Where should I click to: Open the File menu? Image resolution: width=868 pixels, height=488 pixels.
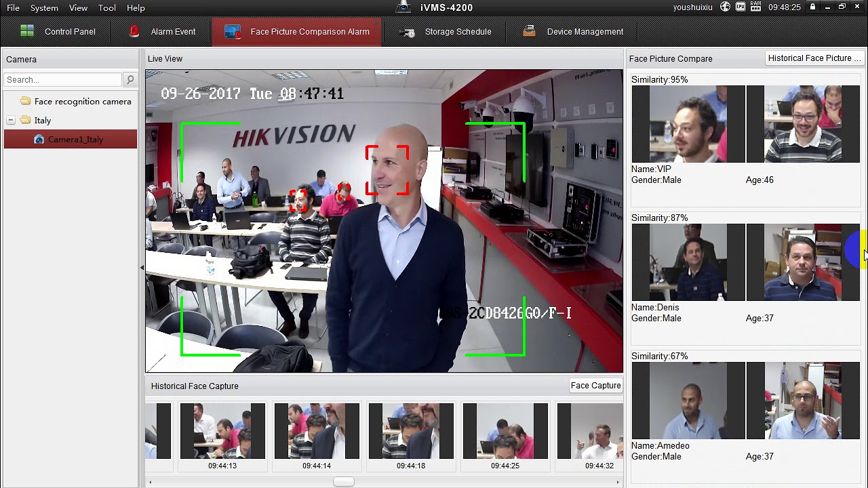[x=13, y=7]
